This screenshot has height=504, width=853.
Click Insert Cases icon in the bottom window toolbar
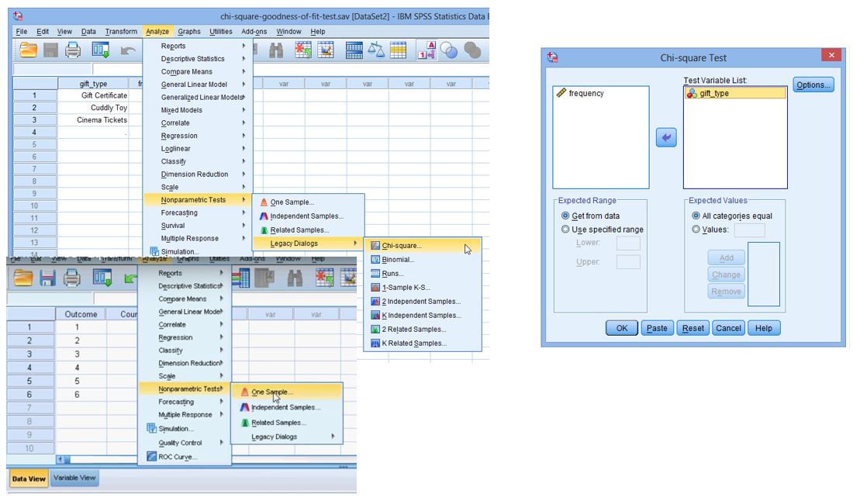(325, 278)
